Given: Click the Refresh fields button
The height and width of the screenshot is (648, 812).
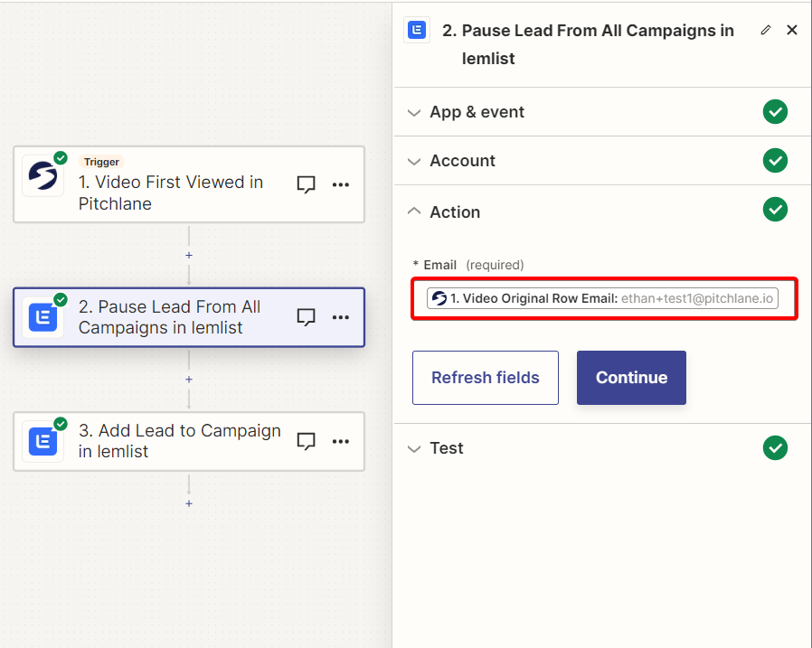Looking at the screenshot, I should click(486, 377).
